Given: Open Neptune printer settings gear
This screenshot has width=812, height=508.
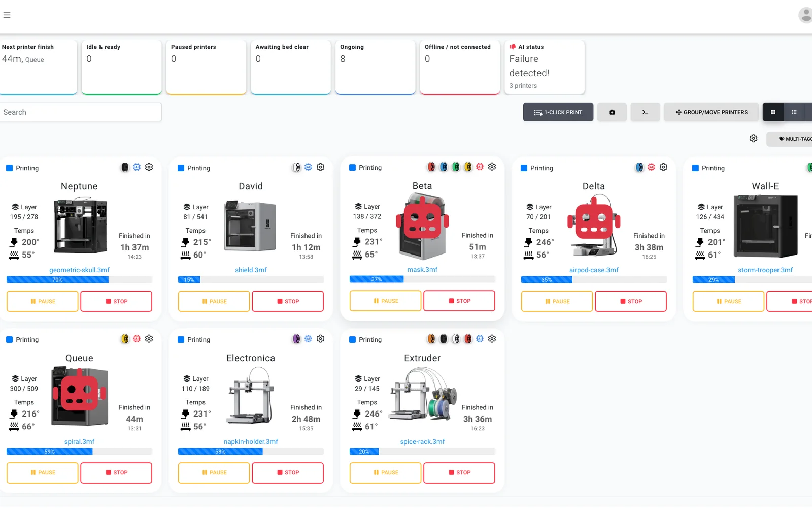Looking at the screenshot, I should 149,167.
